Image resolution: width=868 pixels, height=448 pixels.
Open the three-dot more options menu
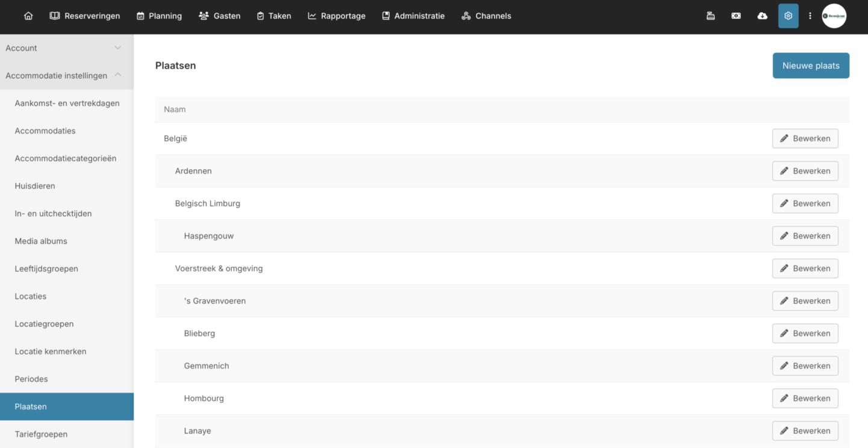tap(810, 16)
